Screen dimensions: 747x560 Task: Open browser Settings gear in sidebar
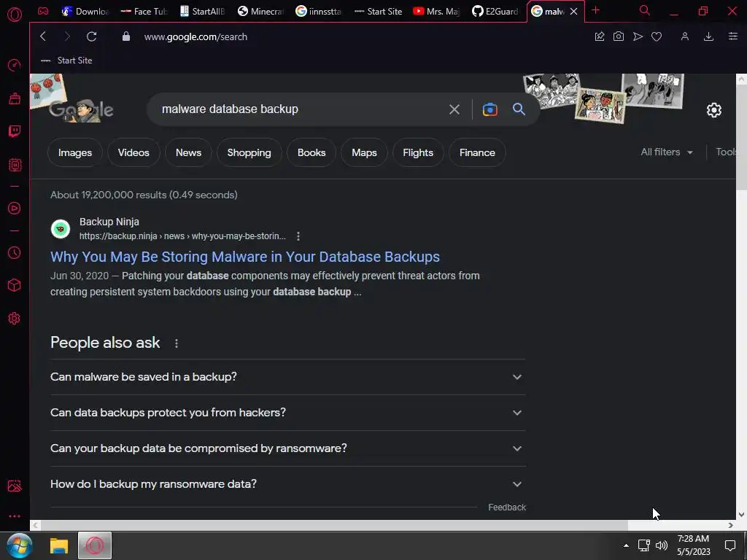tap(15, 318)
